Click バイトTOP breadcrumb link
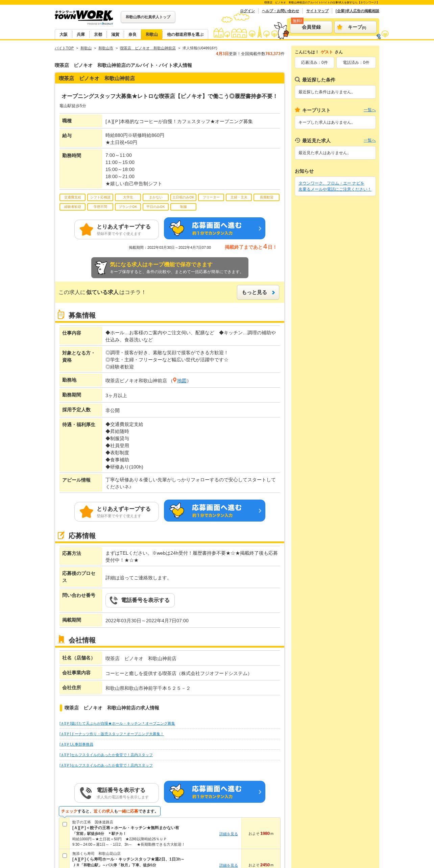Image resolution: width=434 pixels, height=868 pixels. (64, 48)
